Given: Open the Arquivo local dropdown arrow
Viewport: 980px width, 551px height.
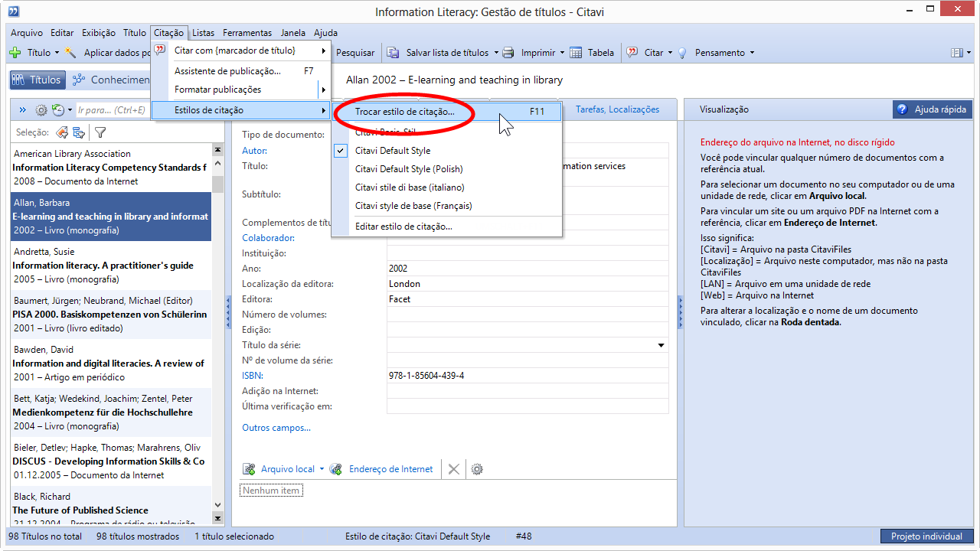Looking at the screenshot, I should 322,469.
